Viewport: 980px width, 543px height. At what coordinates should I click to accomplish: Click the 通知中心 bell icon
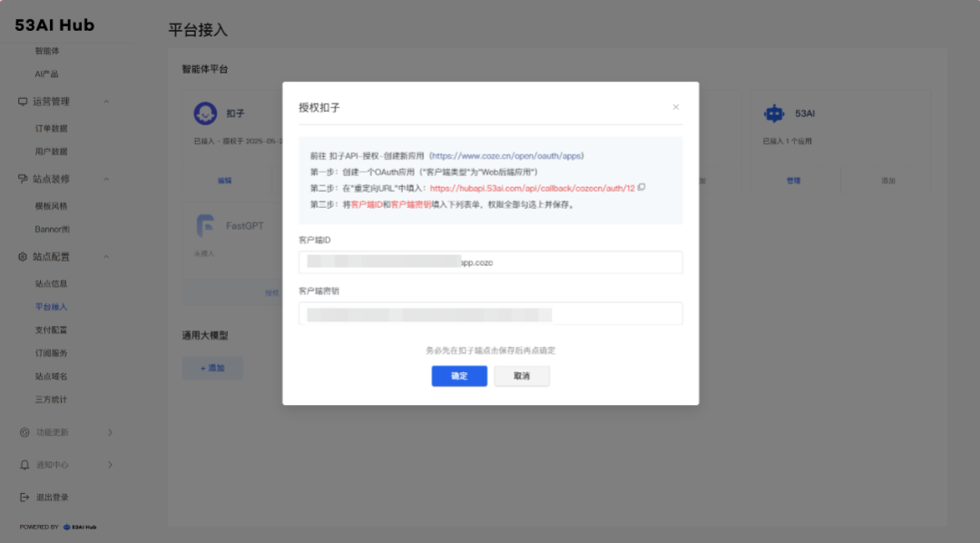pyautogui.click(x=24, y=465)
